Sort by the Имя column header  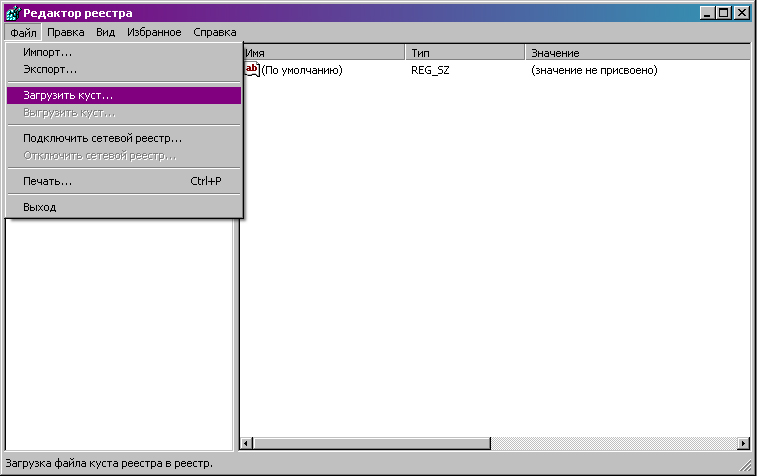click(320, 52)
